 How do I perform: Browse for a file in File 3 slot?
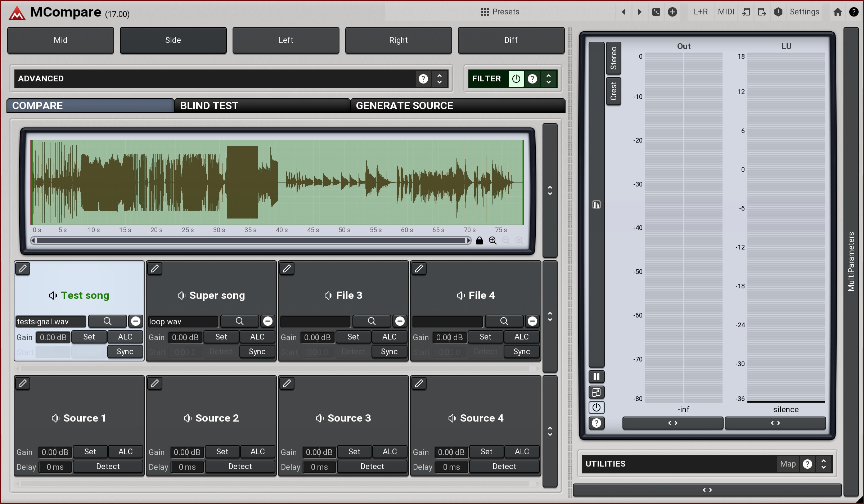point(371,321)
